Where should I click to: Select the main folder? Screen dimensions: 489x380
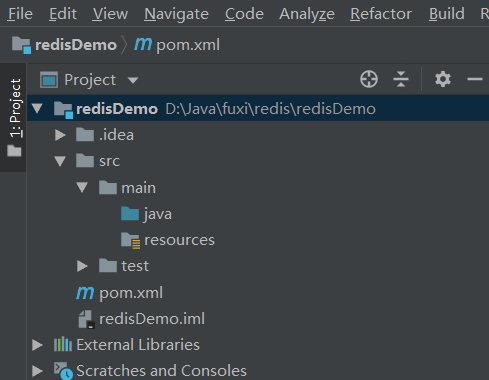(138, 188)
